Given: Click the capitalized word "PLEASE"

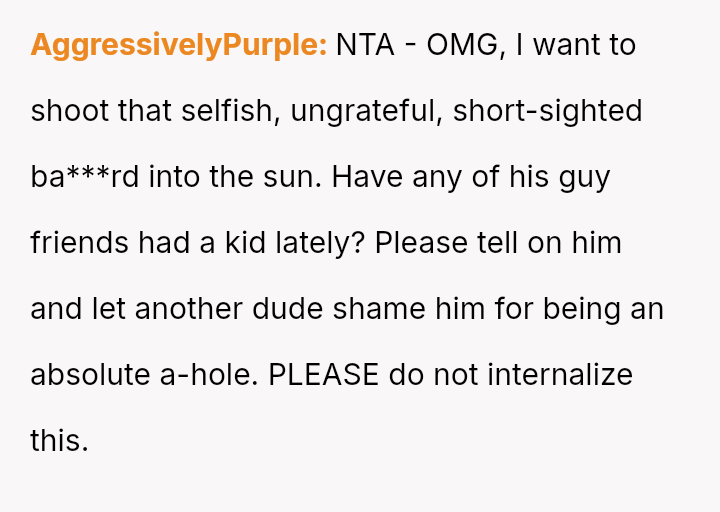Looking at the screenshot, I should coord(324,375).
